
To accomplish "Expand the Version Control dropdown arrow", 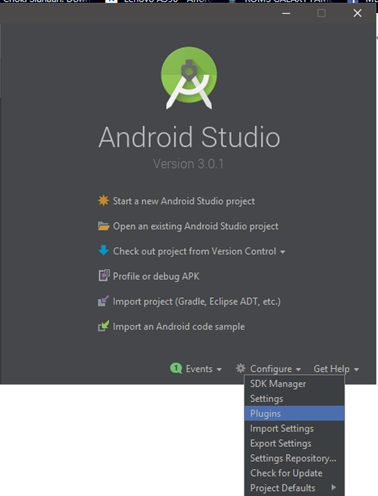I will (x=283, y=252).
